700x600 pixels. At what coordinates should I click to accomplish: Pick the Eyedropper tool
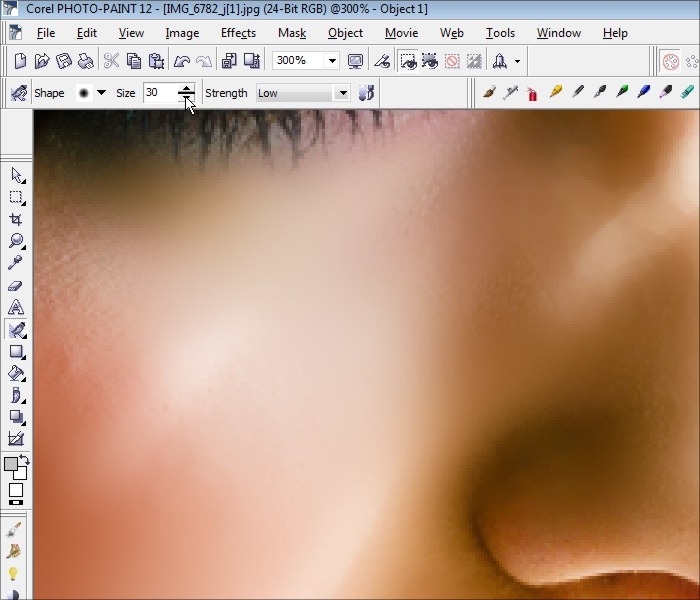[16, 263]
